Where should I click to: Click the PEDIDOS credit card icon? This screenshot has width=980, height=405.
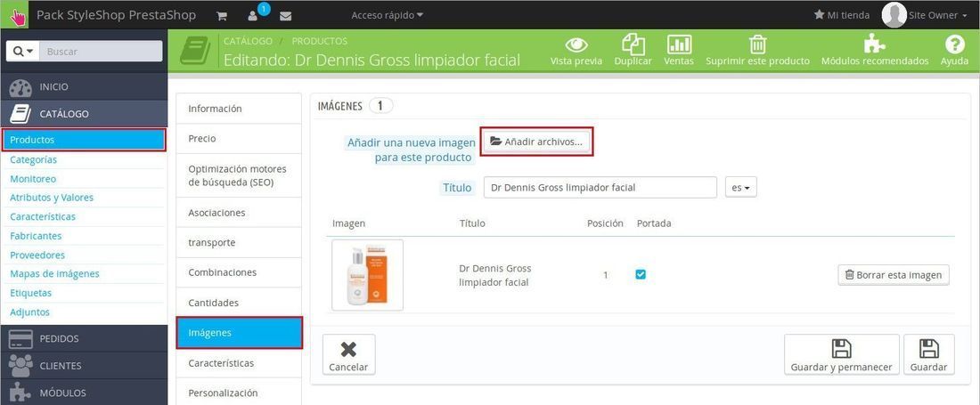click(20, 339)
